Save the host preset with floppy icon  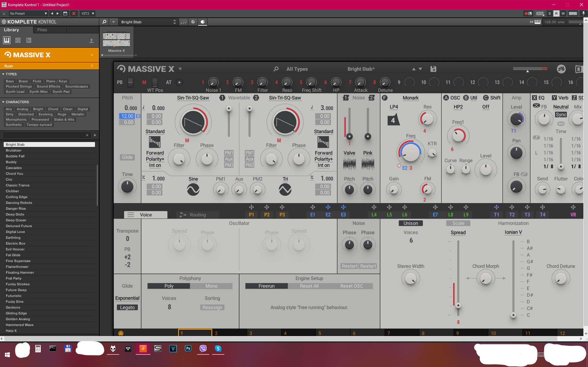click(65, 13)
